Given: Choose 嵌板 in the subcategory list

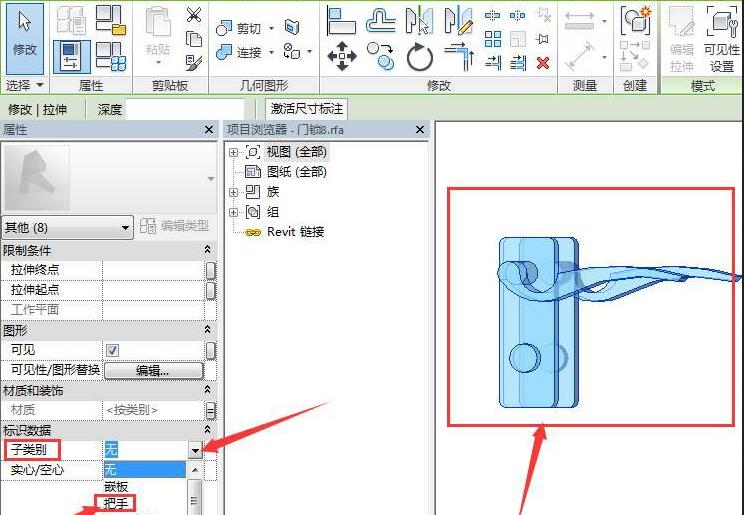Looking at the screenshot, I should 116,486.
